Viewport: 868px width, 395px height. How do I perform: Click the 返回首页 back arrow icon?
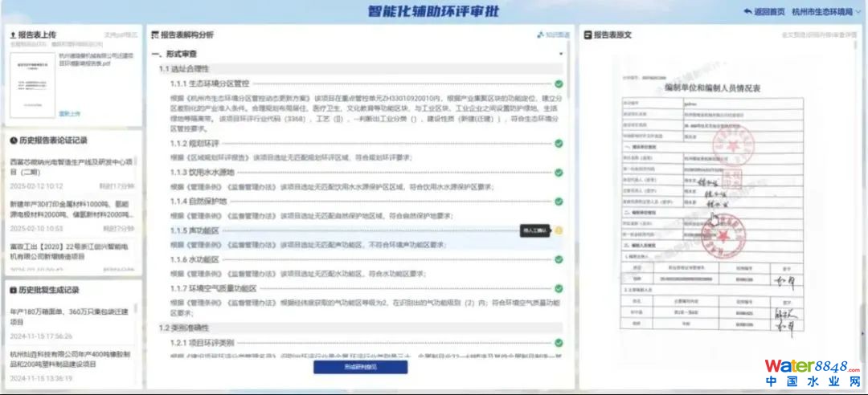click(747, 12)
